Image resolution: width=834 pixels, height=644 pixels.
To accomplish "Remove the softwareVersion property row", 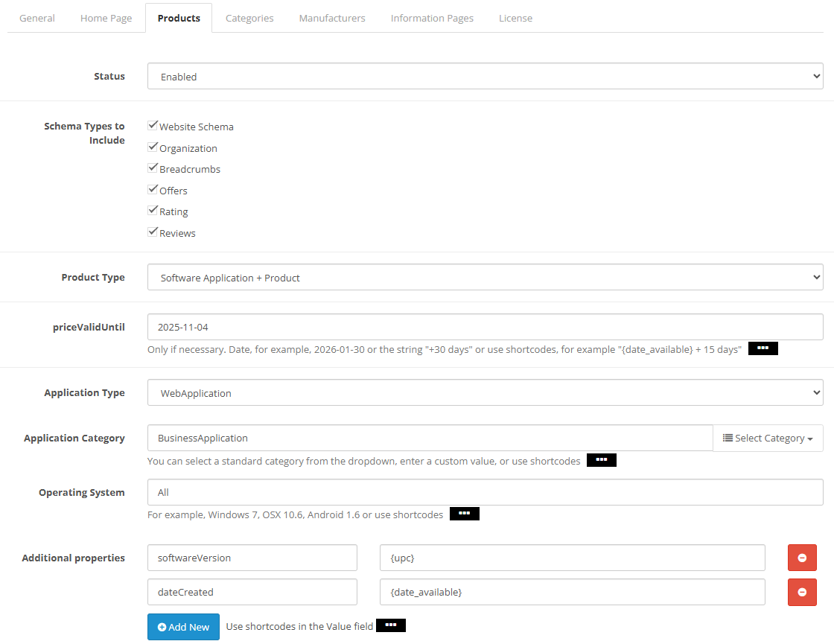I will click(802, 558).
